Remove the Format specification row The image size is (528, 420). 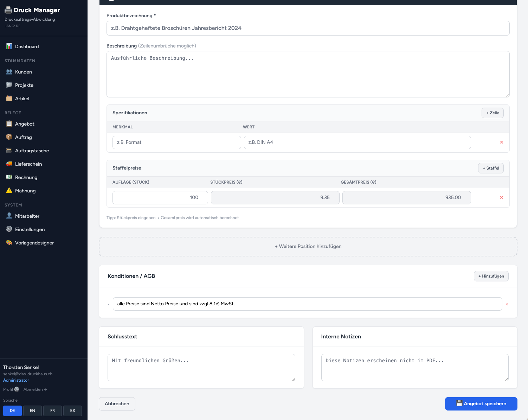pyautogui.click(x=502, y=142)
